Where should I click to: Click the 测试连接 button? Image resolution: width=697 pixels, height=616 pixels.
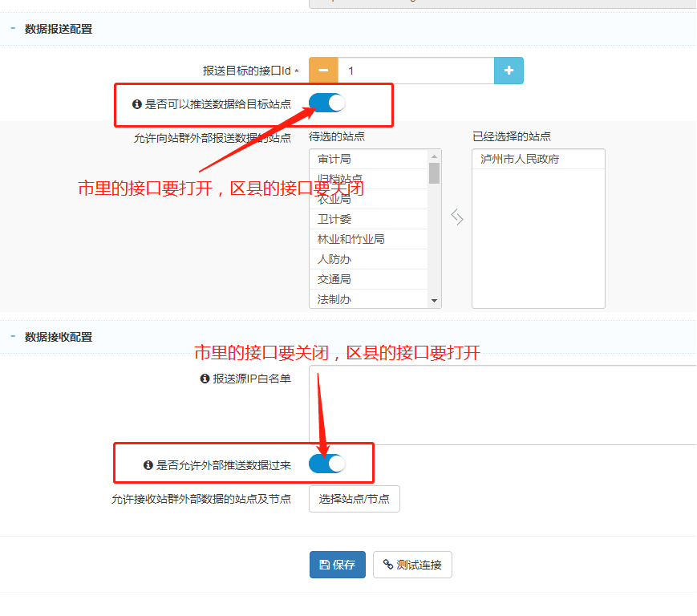[412, 565]
